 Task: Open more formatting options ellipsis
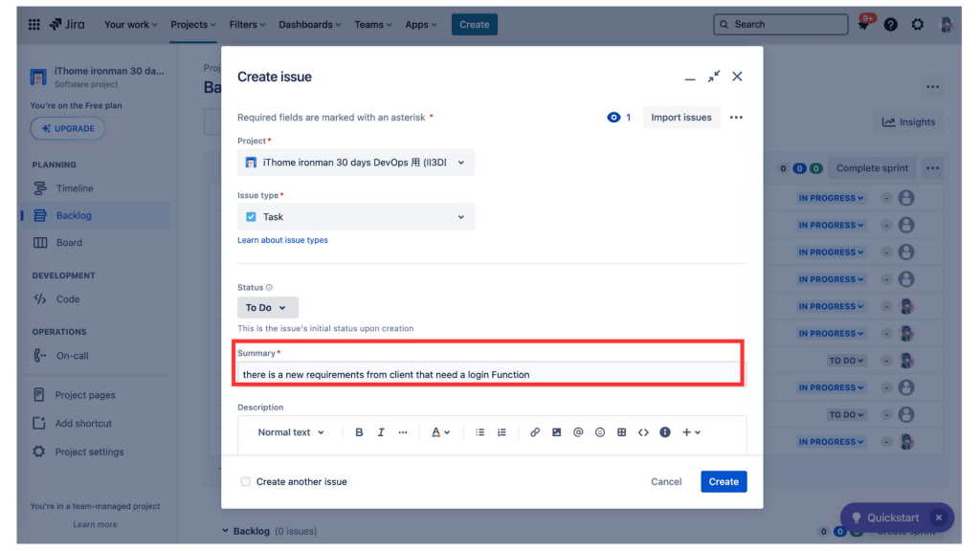pyautogui.click(x=403, y=432)
